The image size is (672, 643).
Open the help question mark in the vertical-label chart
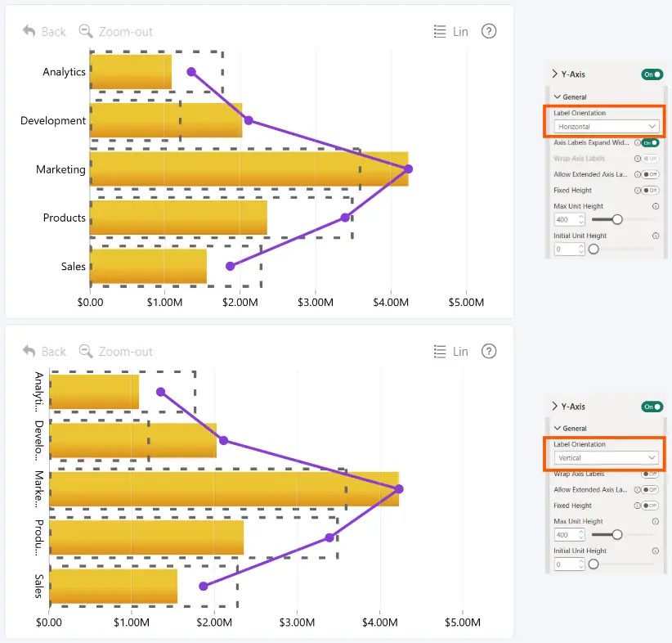[x=489, y=351]
